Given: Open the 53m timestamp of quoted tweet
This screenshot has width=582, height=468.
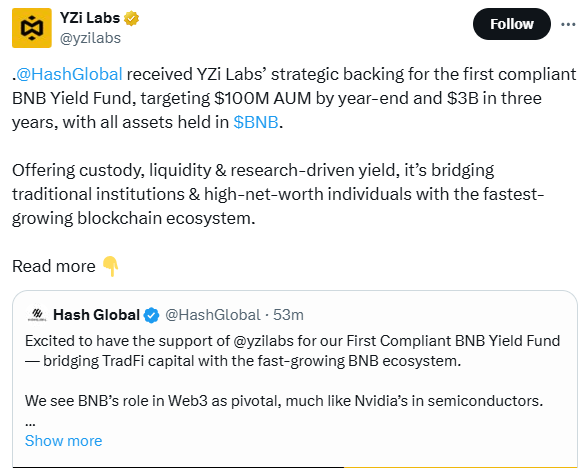Looking at the screenshot, I should (x=288, y=315).
